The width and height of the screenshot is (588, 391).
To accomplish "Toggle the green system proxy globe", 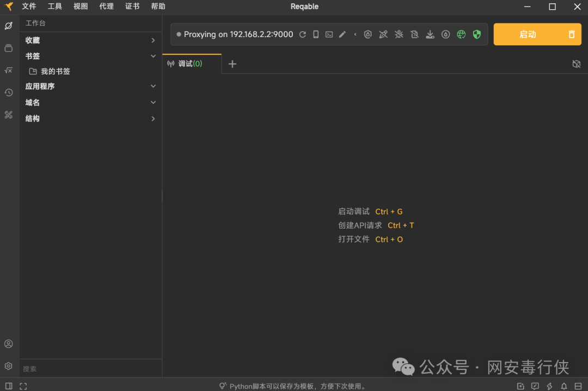I will 461,34.
